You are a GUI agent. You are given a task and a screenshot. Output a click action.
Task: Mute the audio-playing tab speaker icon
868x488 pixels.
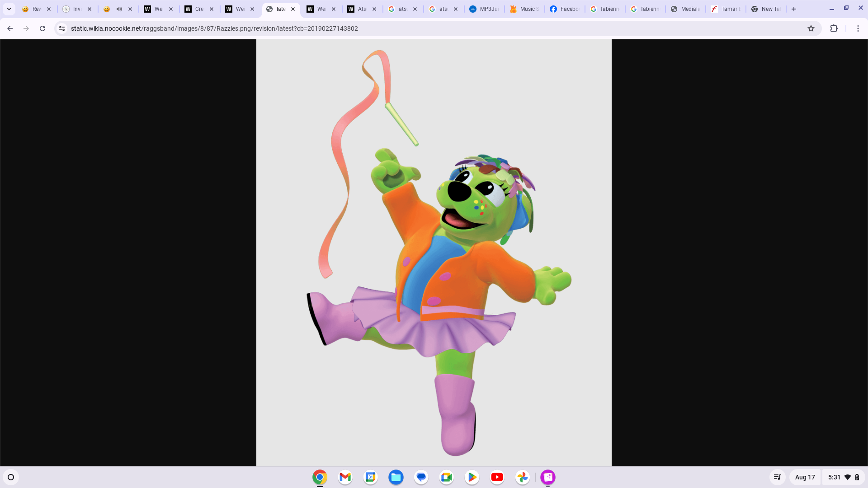tap(119, 9)
